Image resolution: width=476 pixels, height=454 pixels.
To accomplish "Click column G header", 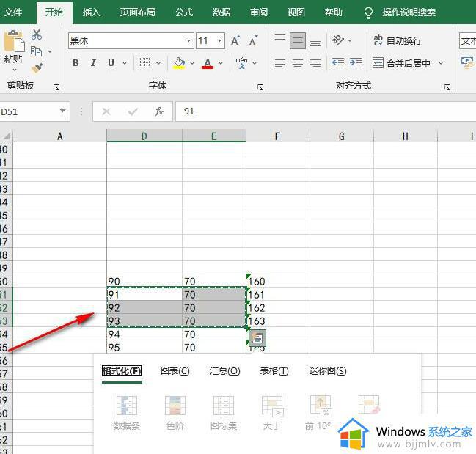I will (342, 136).
